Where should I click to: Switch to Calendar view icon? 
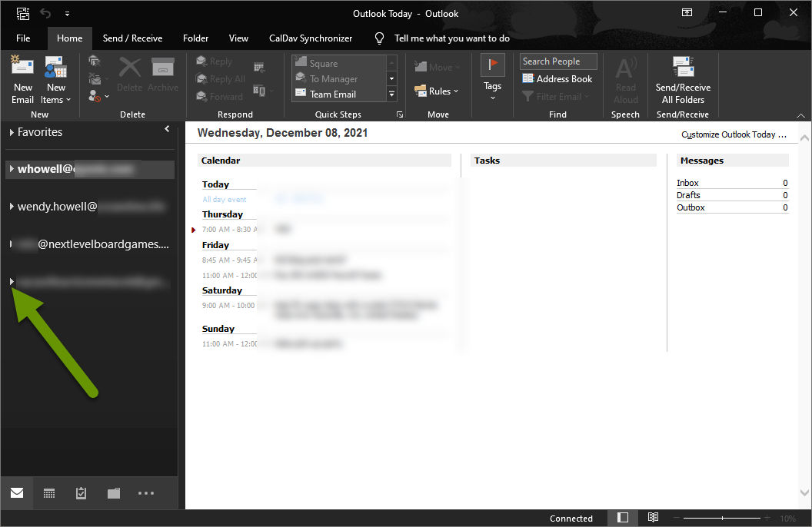49,493
